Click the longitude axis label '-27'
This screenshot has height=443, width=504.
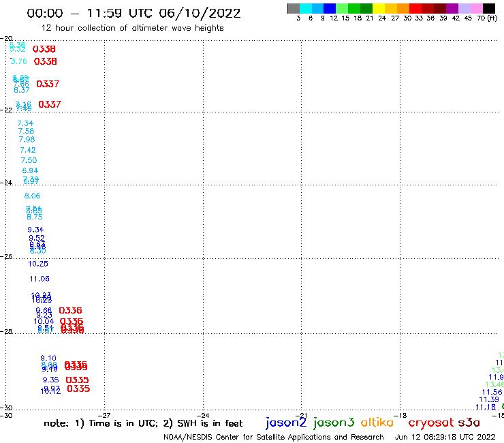104,415
